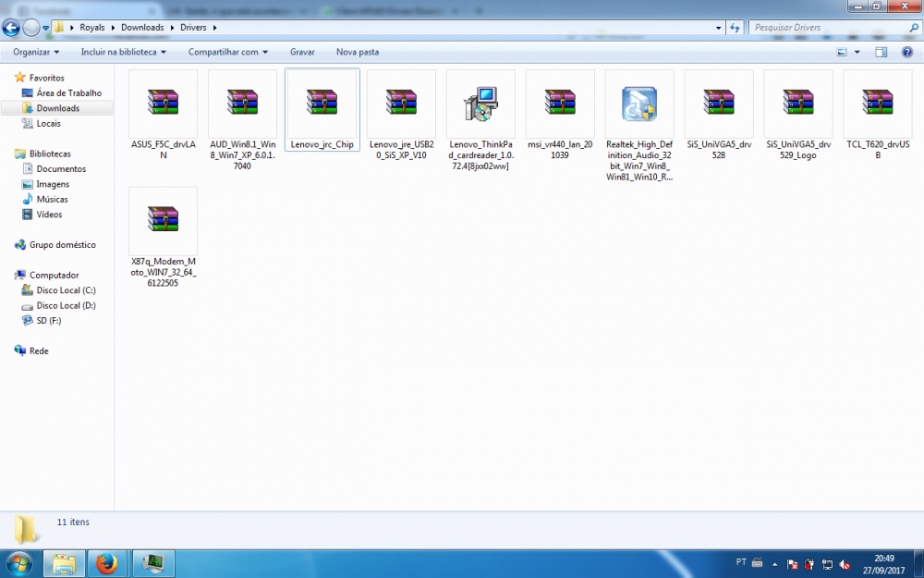Viewport: 924px width, 578px height.
Task: Select the Lenovo_ThinkPad_cardreader installer icon
Action: 480,102
